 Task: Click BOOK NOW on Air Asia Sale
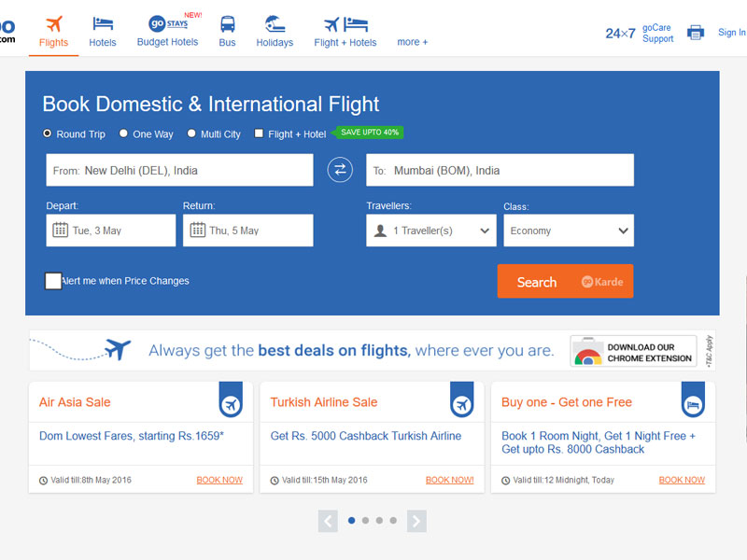[x=219, y=480]
